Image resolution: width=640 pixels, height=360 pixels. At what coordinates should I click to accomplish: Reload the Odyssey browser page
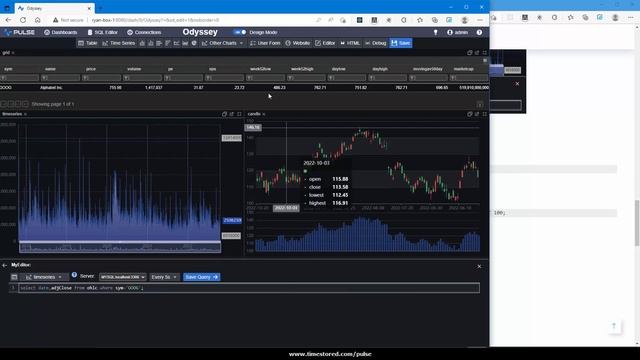[23, 20]
